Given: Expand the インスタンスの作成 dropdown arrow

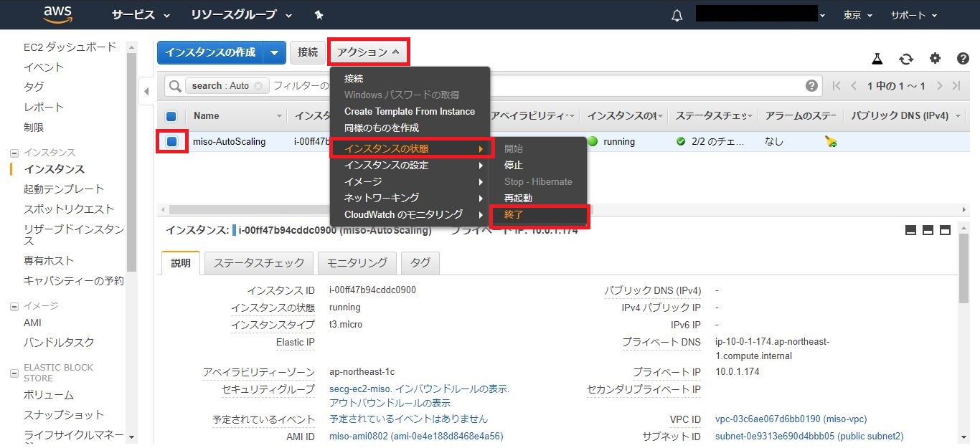Looking at the screenshot, I should [x=275, y=52].
